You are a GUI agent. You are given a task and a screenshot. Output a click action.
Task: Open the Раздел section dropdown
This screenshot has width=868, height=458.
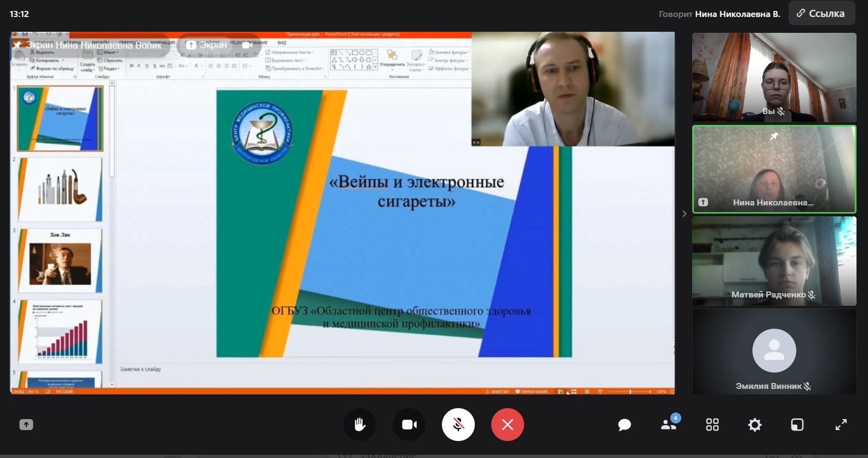(x=108, y=68)
